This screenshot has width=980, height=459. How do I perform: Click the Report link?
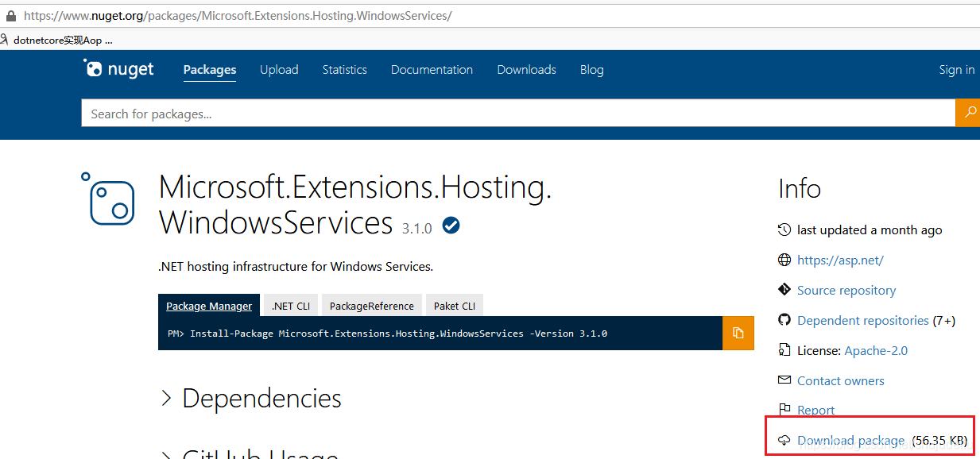coord(816,410)
